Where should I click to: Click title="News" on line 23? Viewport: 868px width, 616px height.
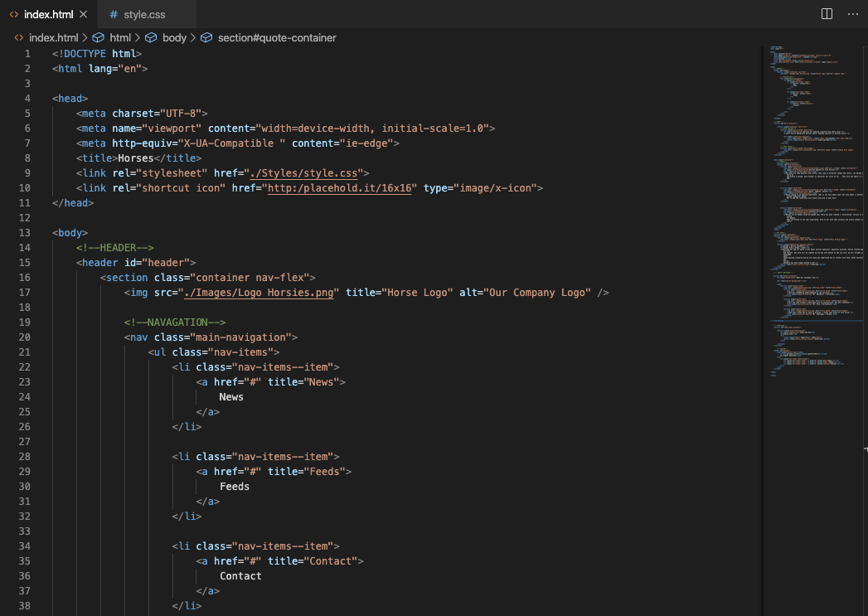point(303,382)
